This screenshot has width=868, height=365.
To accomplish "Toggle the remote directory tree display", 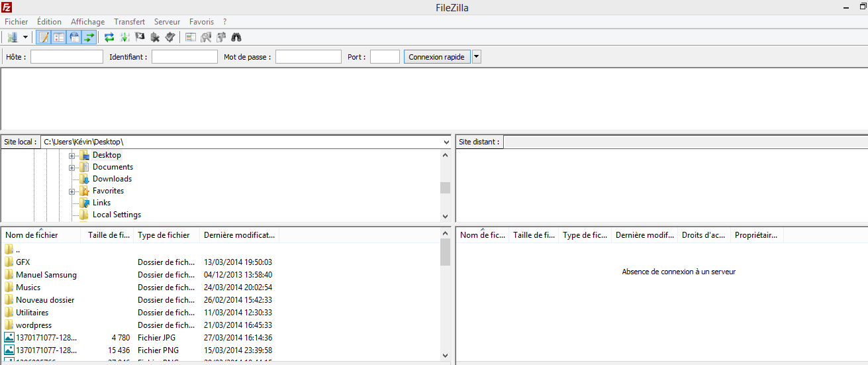I will [x=74, y=37].
